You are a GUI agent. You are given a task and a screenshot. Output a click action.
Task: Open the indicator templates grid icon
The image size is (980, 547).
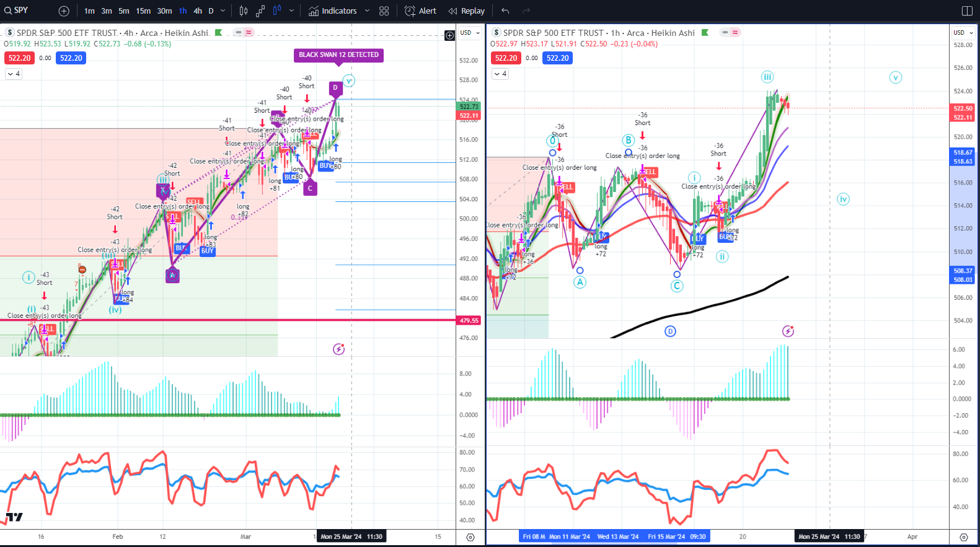coord(384,11)
